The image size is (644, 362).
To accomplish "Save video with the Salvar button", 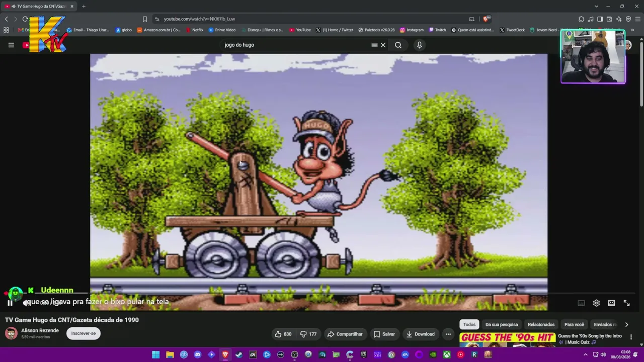I will (384, 334).
